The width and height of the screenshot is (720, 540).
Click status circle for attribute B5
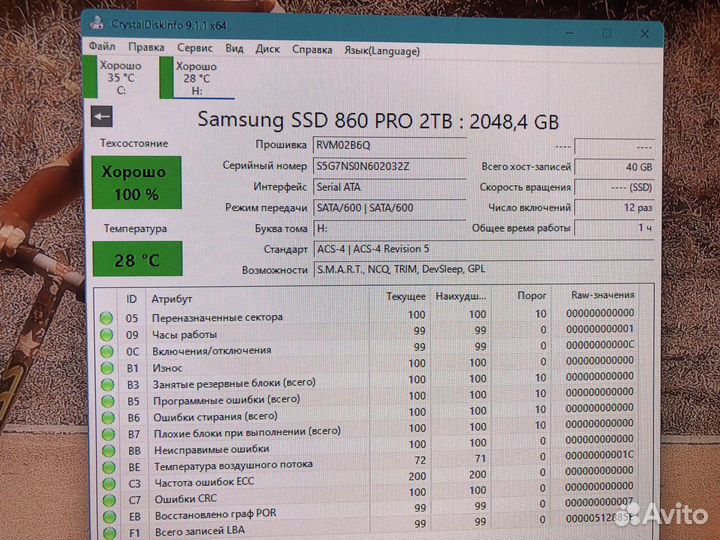[x=108, y=401]
